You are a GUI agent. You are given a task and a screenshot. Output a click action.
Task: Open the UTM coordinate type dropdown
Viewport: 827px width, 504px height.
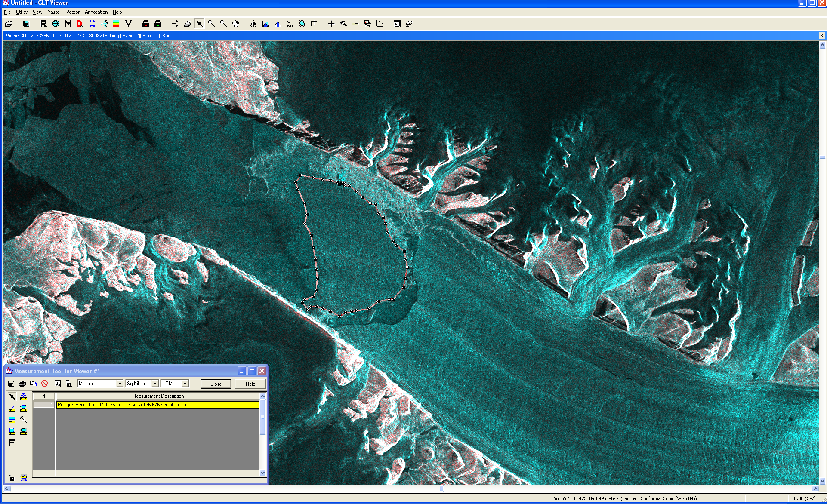(x=185, y=384)
